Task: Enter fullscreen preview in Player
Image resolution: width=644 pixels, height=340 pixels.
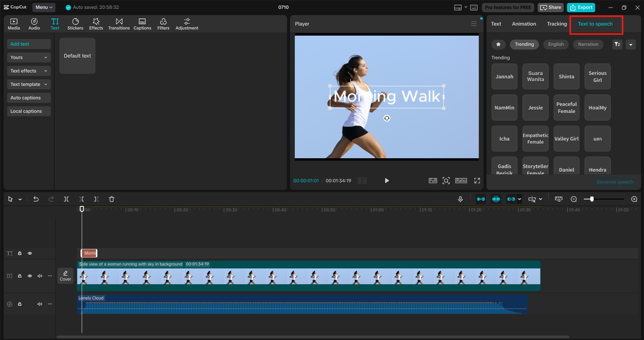Action: 477,181
